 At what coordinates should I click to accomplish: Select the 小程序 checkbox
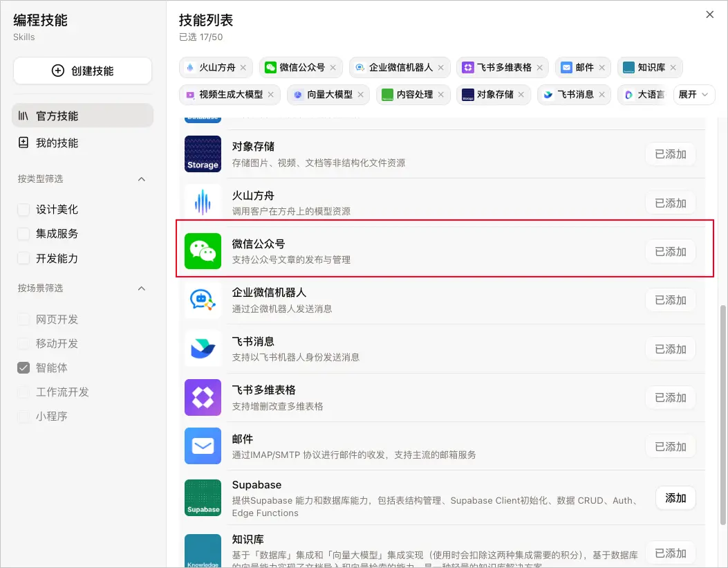[x=24, y=416]
